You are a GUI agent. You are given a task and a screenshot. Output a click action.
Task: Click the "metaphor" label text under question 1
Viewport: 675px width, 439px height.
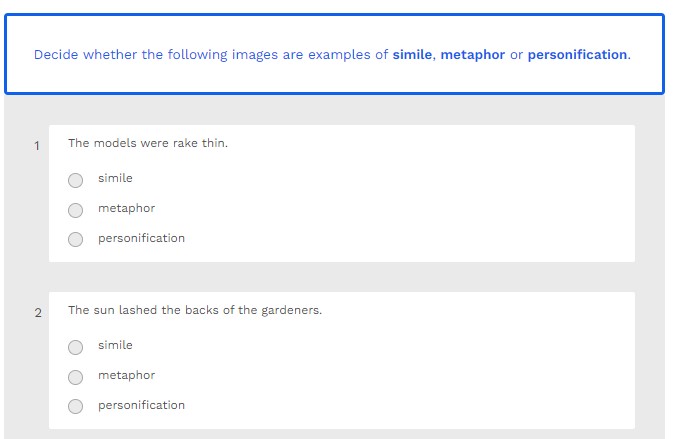[126, 208]
